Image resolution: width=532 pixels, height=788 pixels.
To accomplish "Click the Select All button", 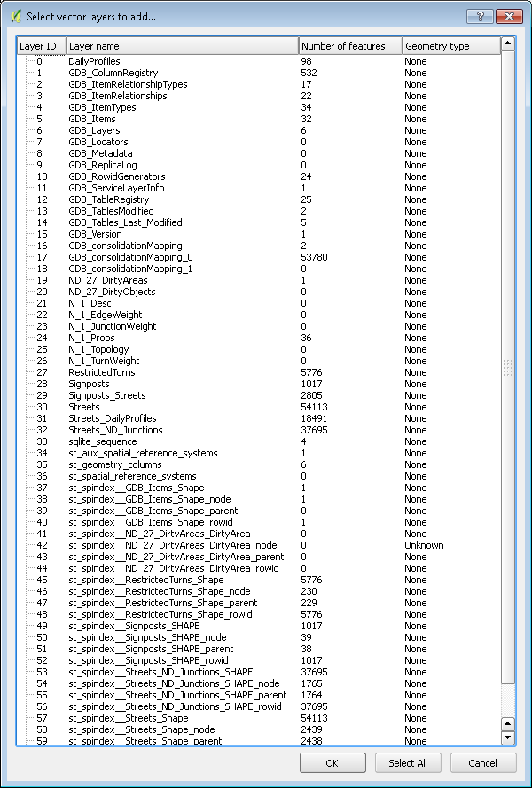I will coord(407,763).
